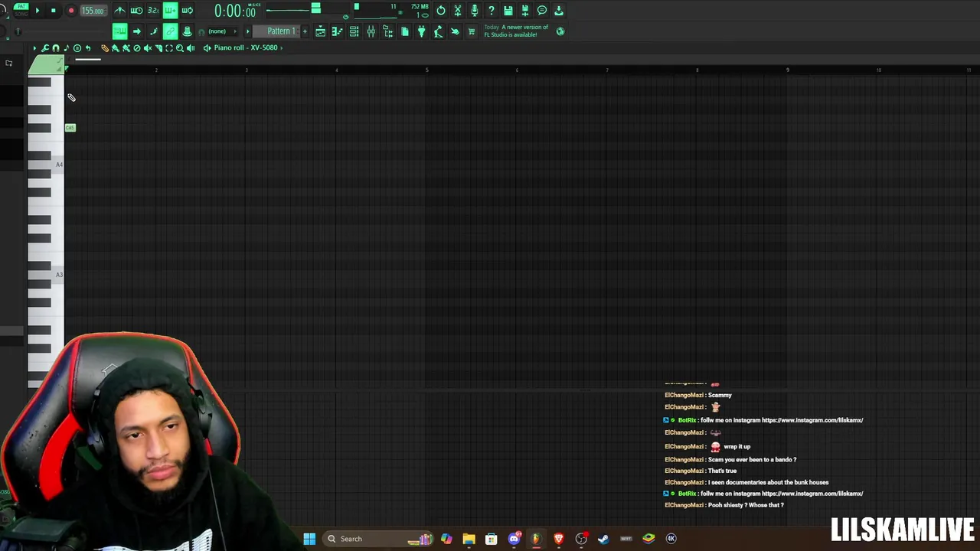The height and width of the screenshot is (551, 980).
Task: Toggle the note/score follow button
Action: click(153, 31)
